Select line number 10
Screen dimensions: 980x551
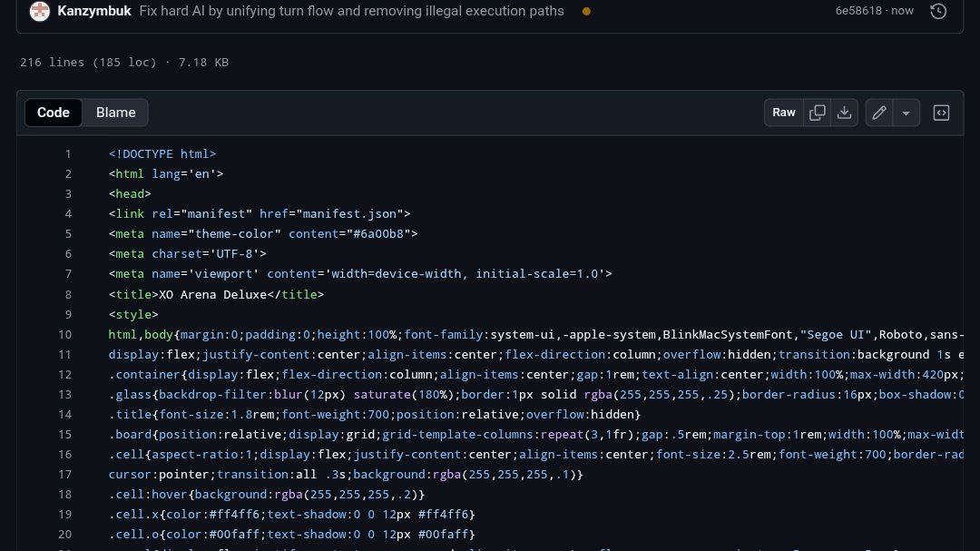click(65, 335)
